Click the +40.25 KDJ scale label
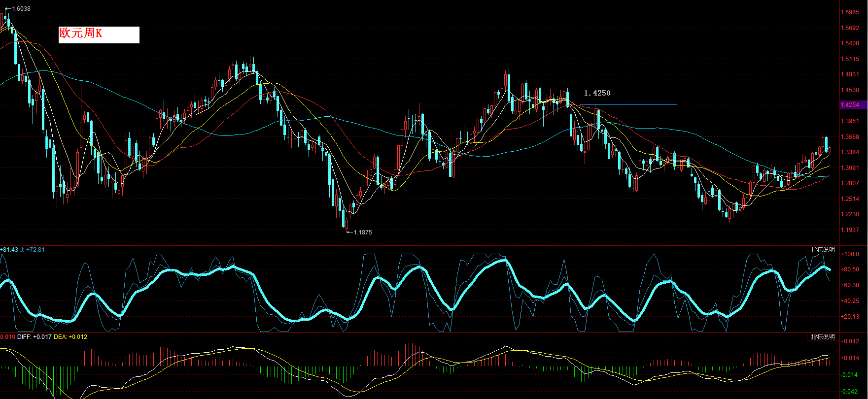 [x=850, y=301]
